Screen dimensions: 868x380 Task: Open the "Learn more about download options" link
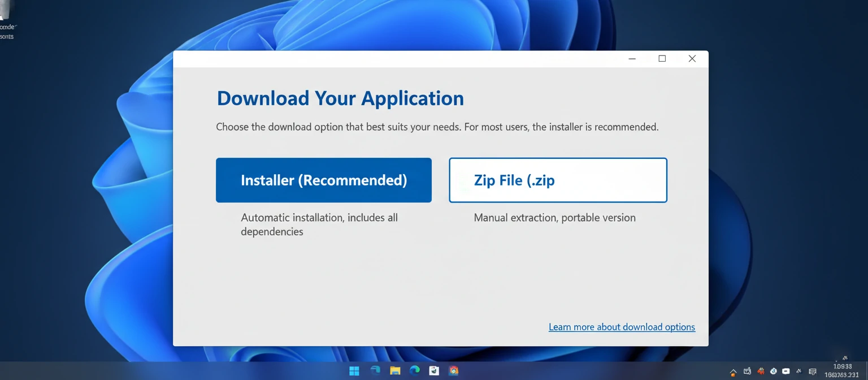pyautogui.click(x=622, y=327)
